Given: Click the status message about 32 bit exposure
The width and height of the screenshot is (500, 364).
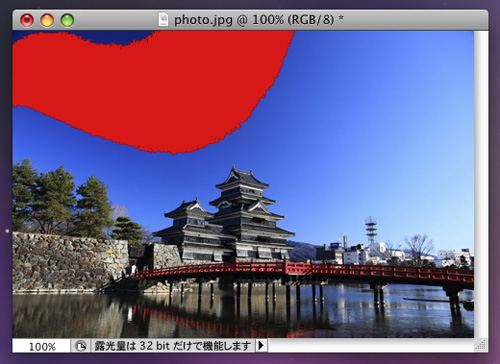Looking at the screenshot, I should pos(173,346).
